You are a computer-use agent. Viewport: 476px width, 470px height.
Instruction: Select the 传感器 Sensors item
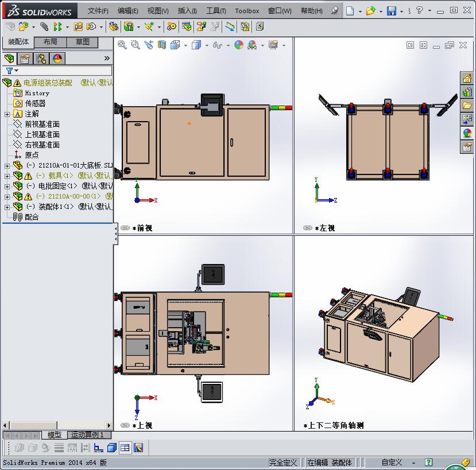point(35,103)
